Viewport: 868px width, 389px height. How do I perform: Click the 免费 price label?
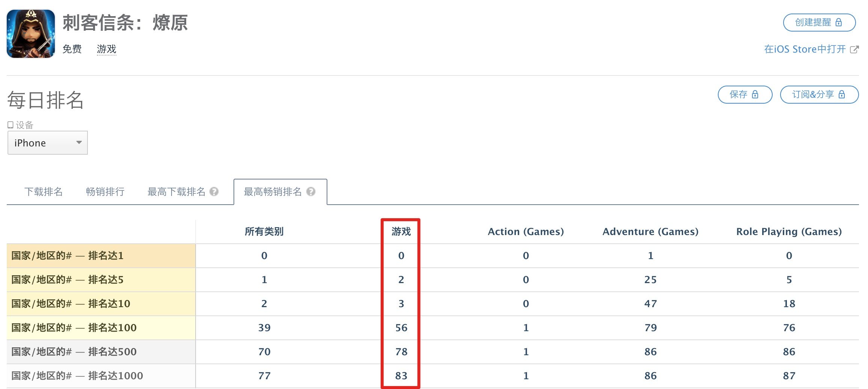pos(72,49)
